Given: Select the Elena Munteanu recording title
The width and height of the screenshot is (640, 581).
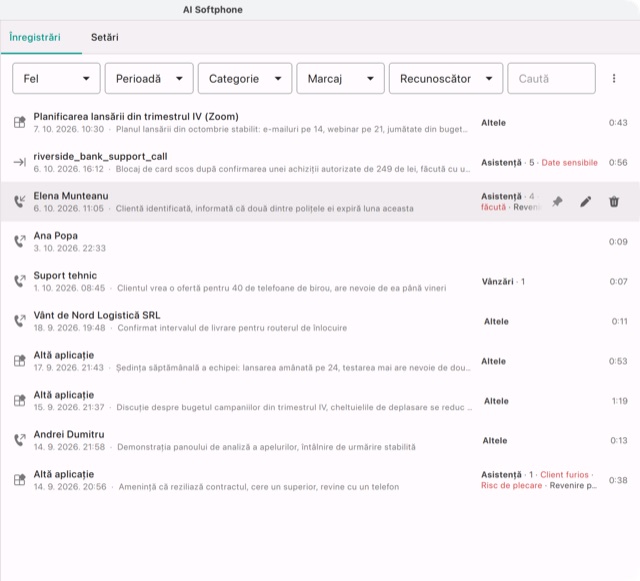Looking at the screenshot, I should click(71, 196).
